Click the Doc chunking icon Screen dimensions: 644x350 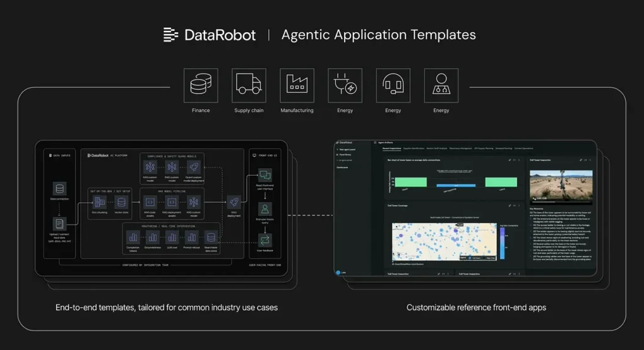tap(99, 202)
